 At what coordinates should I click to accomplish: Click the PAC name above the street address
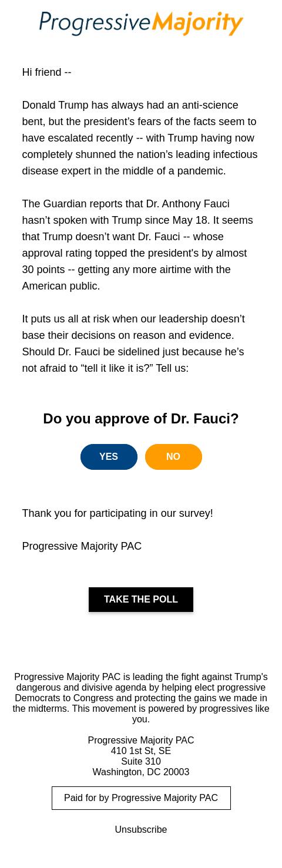141,741
